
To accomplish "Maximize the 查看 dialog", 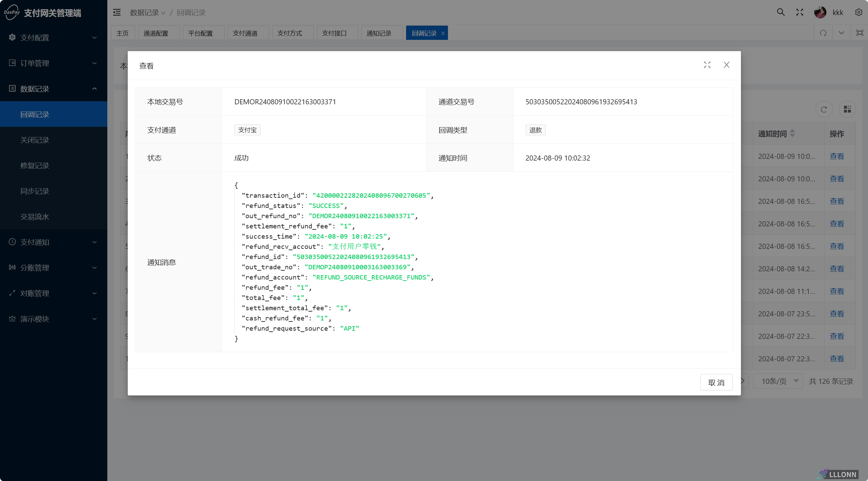I will coord(707,65).
